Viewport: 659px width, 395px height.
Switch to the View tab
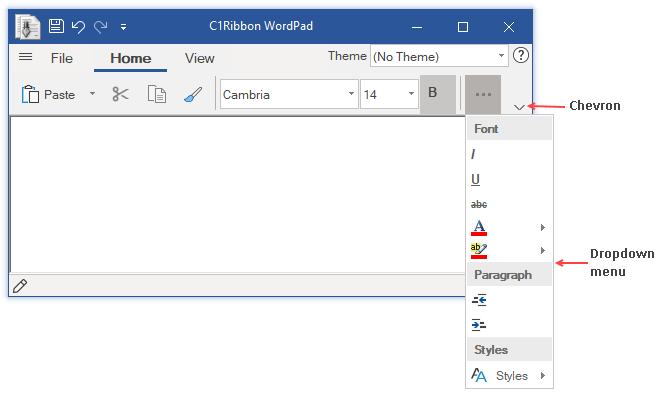point(200,58)
